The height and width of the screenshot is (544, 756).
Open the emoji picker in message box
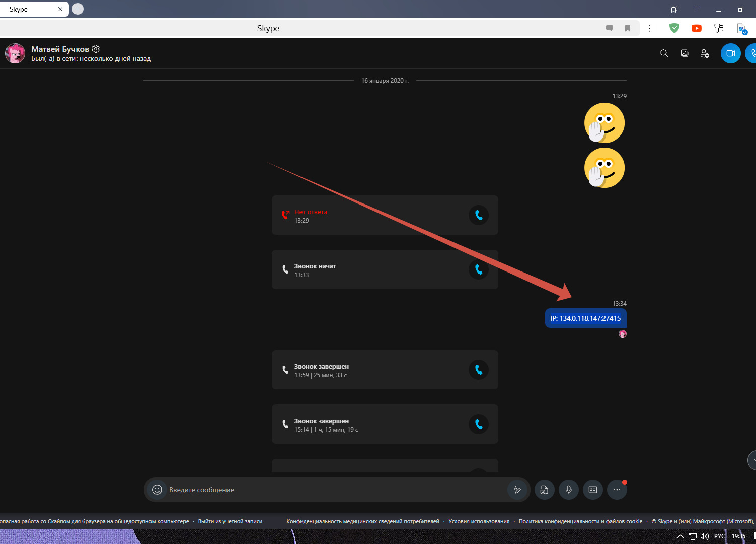point(157,490)
